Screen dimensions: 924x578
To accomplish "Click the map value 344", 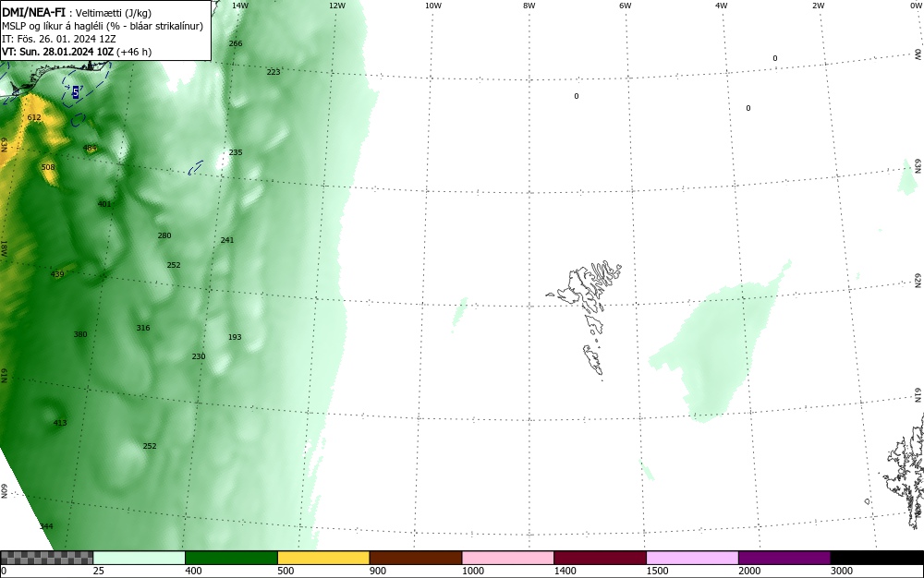I will [x=46, y=526].
